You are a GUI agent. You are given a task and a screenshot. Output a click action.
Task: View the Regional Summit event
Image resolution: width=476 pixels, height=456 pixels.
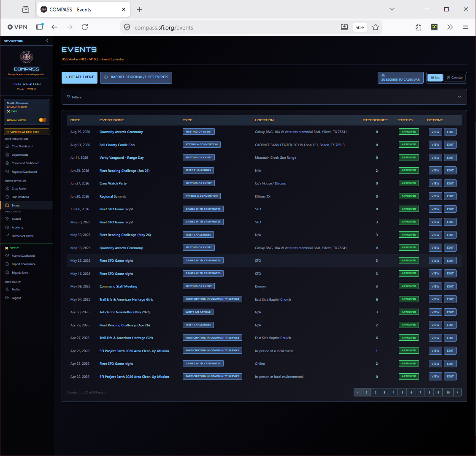coord(435,196)
